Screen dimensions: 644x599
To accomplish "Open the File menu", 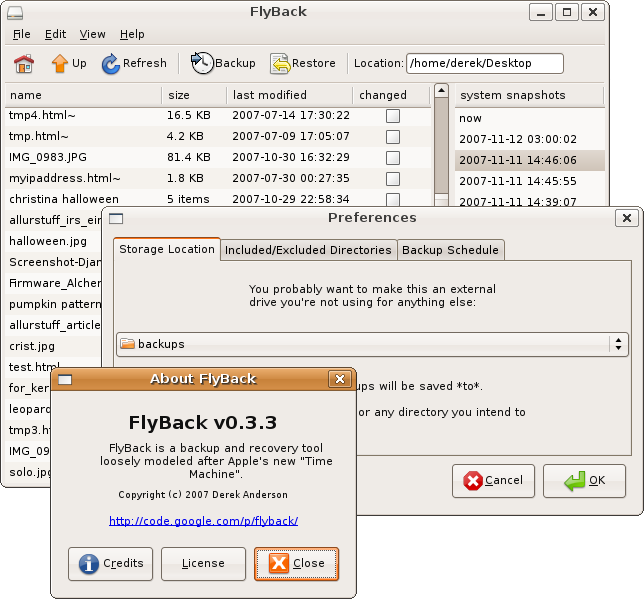I will click(x=22, y=34).
